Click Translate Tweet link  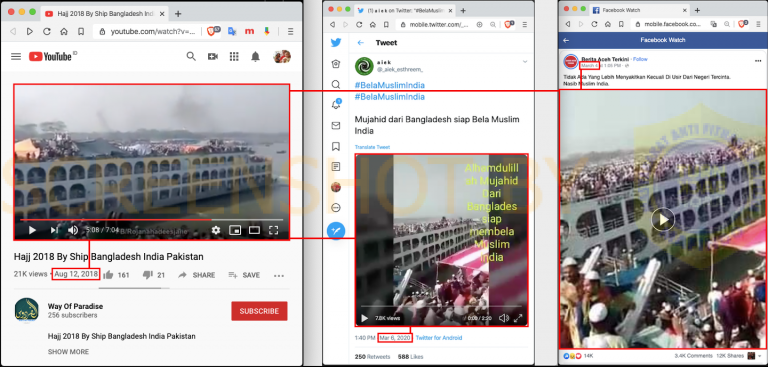click(x=372, y=147)
